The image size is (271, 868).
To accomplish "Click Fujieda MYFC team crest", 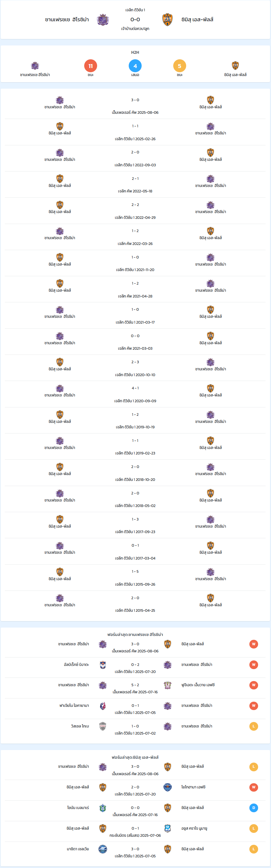I will [167, 685].
